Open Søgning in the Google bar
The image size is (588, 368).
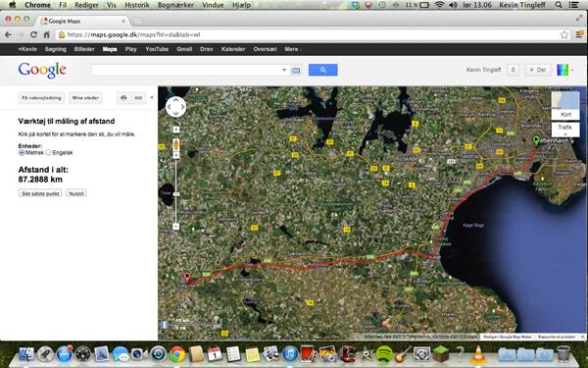point(56,49)
